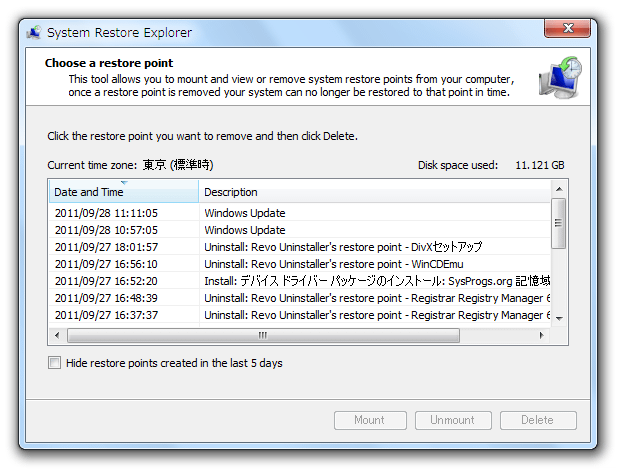Click the list's scroll up arrow
Viewport: 620px width, 471px height.
pos(559,189)
